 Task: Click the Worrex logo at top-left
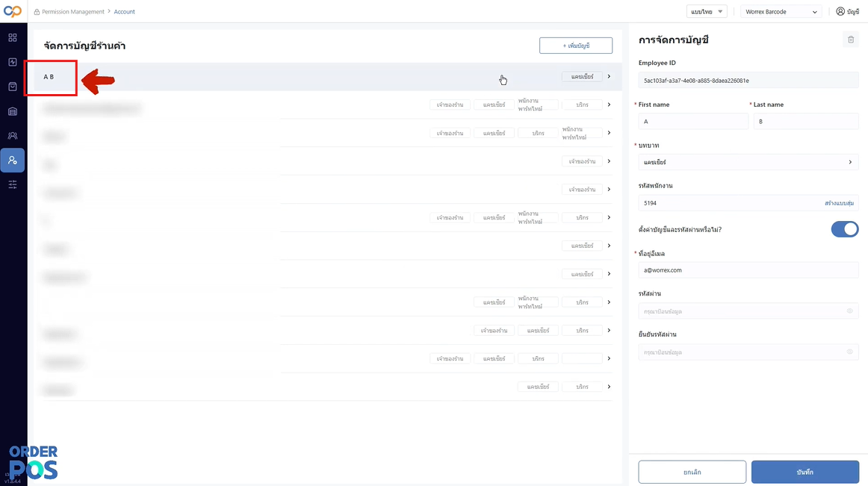(x=13, y=11)
